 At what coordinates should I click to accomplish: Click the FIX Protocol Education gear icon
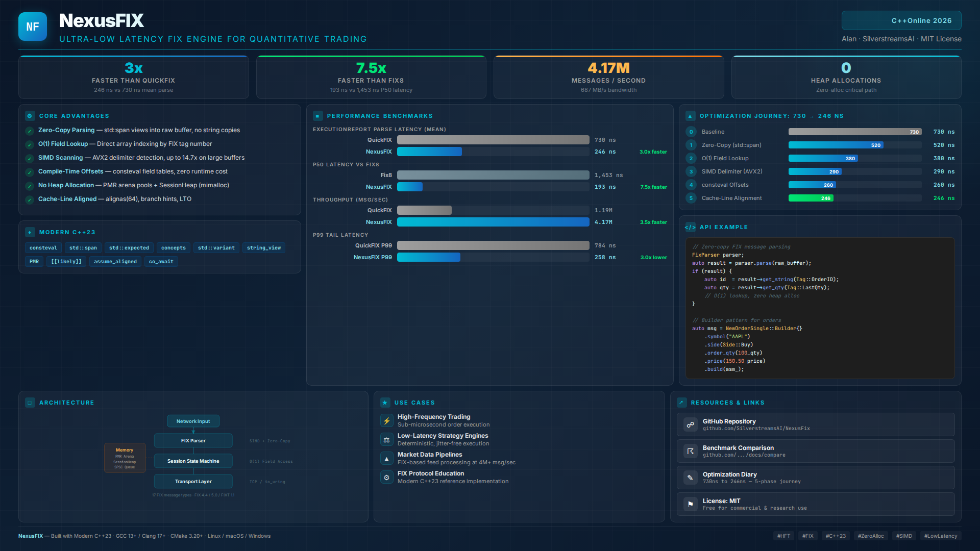pyautogui.click(x=386, y=478)
